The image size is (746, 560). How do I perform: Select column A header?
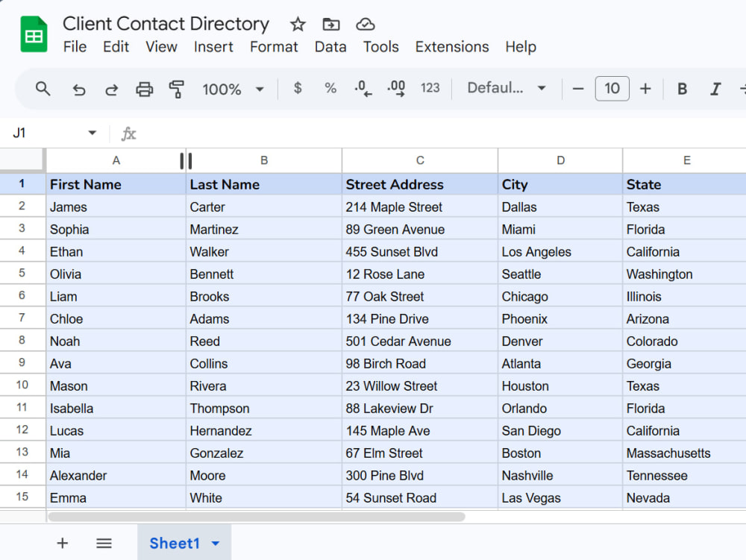(116, 160)
